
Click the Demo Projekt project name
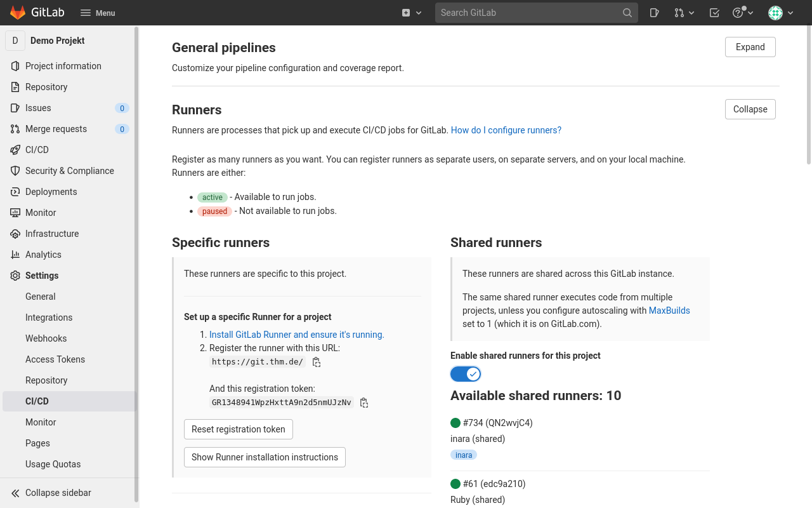(58, 41)
